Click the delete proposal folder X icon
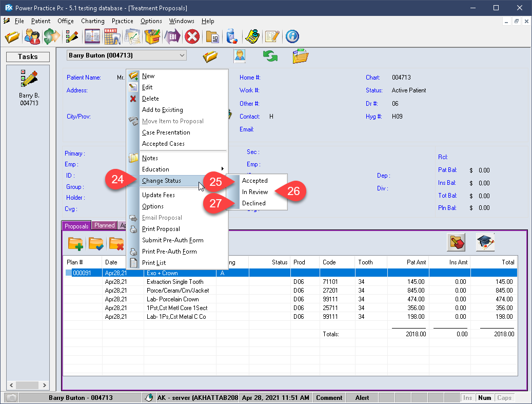 point(116,243)
